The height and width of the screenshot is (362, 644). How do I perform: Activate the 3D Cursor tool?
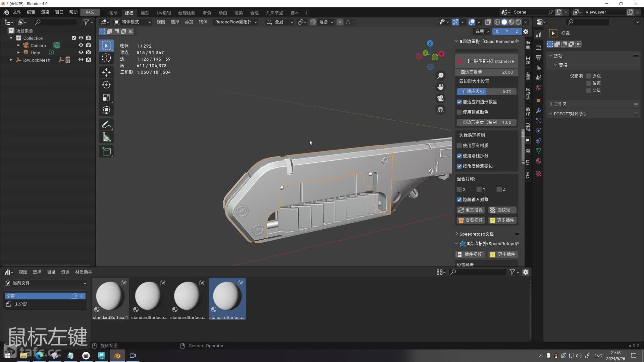(106, 58)
